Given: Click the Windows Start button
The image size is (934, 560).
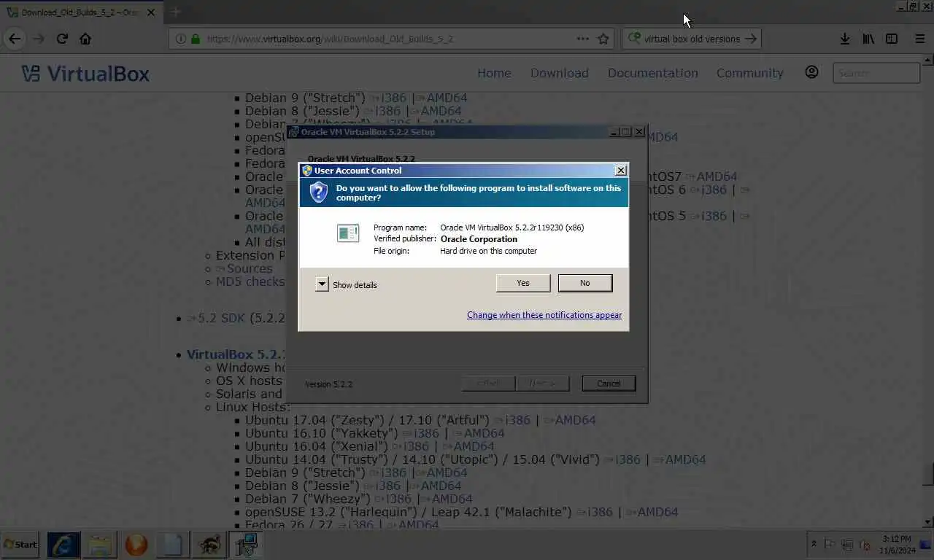Looking at the screenshot, I should [20, 544].
